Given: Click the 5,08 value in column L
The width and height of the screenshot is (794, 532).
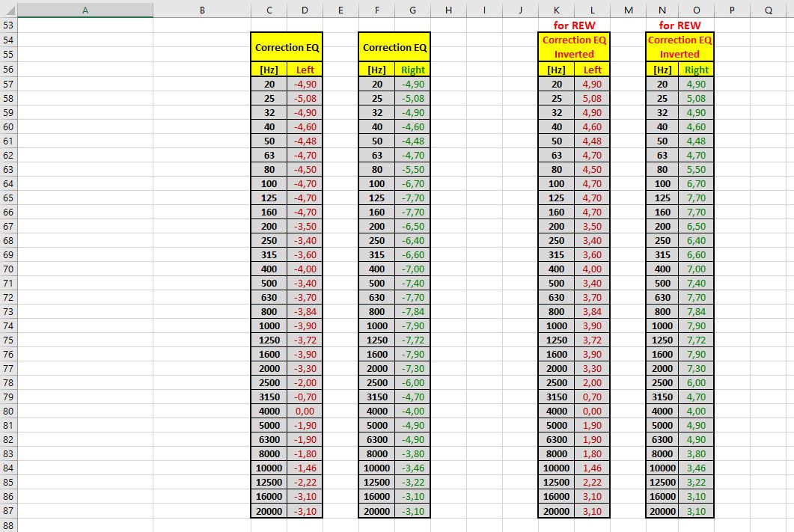Looking at the screenshot, I should (x=592, y=98).
